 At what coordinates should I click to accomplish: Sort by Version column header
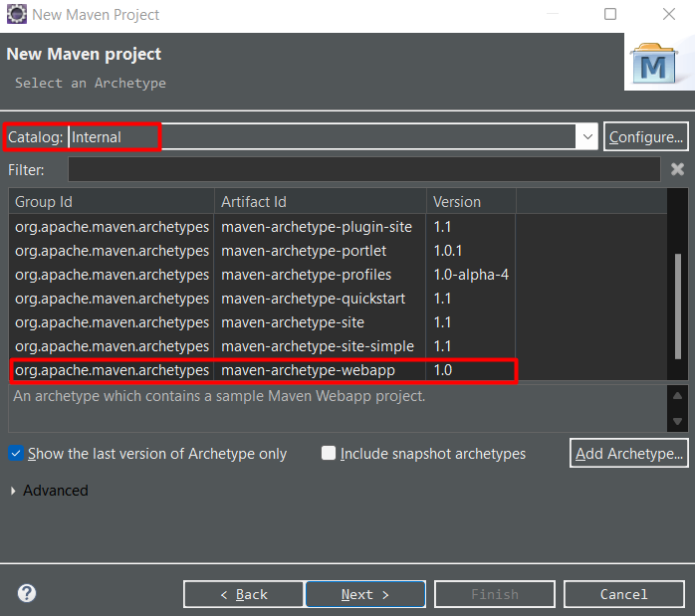pyautogui.click(x=471, y=202)
